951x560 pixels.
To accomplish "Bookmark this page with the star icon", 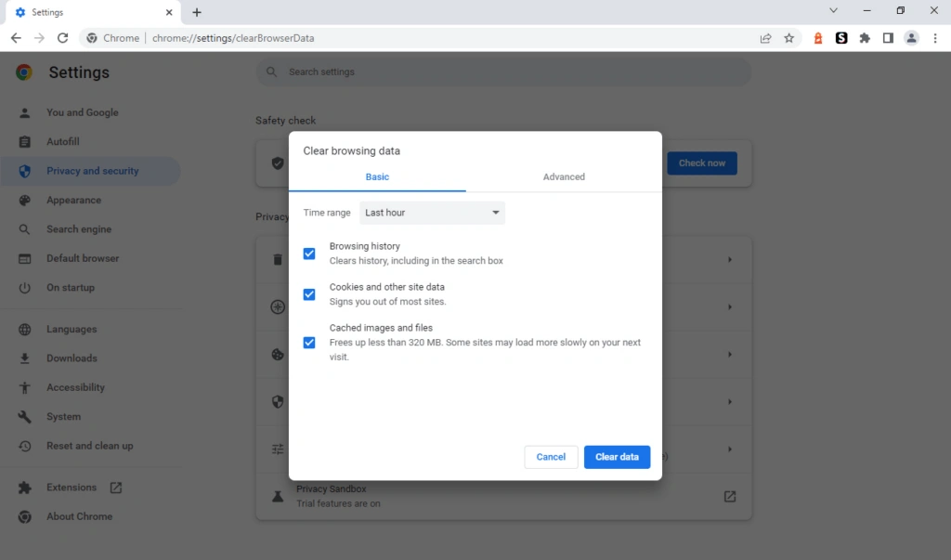I will tap(788, 38).
